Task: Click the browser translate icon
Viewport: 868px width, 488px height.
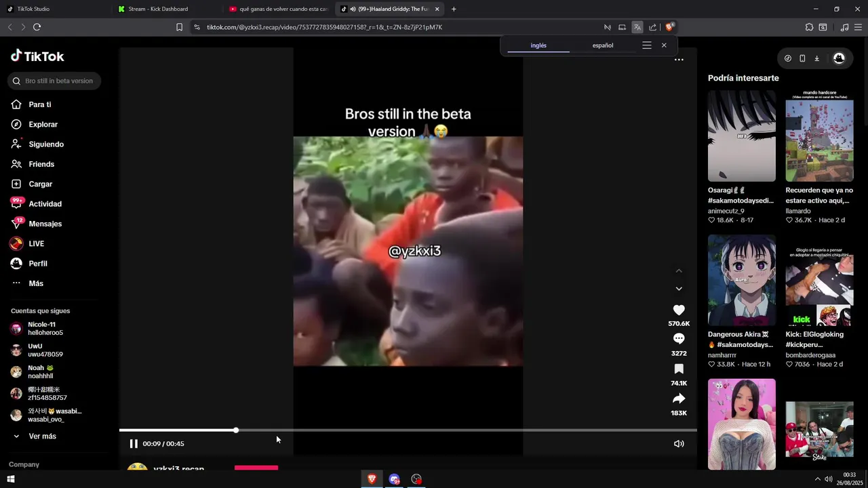Action: tap(637, 27)
